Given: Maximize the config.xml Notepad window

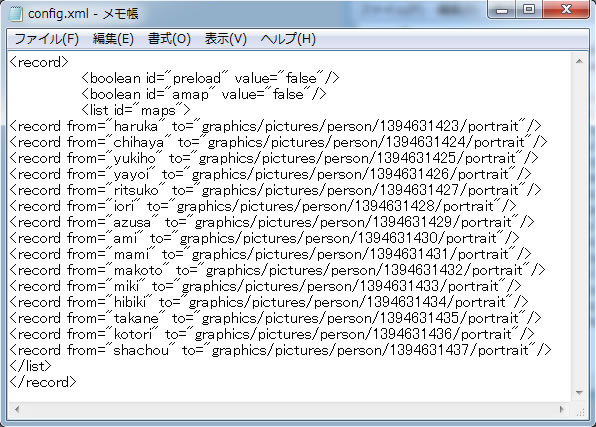Looking at the screenshot, I should point(529,10).
